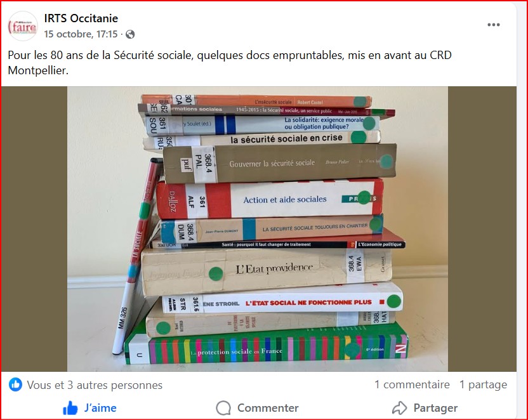Open the IRTS Occitanie page name link

point(81,18)
